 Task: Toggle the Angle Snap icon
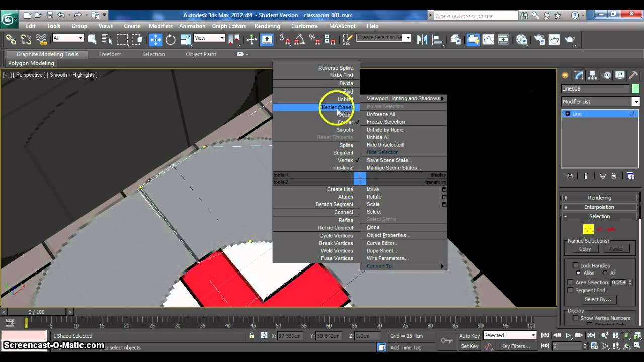tap(300, 39)
